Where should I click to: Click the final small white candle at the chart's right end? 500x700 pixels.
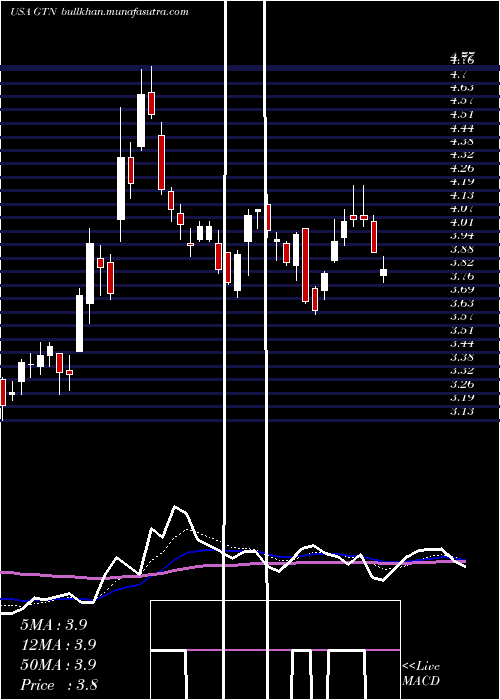383,272
